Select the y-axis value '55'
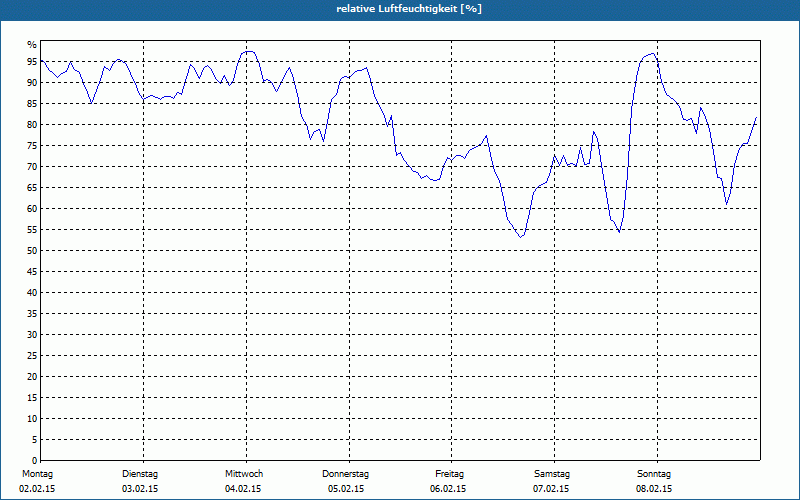Image resolution: width=800 pixels, height=500 pixels. [x=32, y=230]
